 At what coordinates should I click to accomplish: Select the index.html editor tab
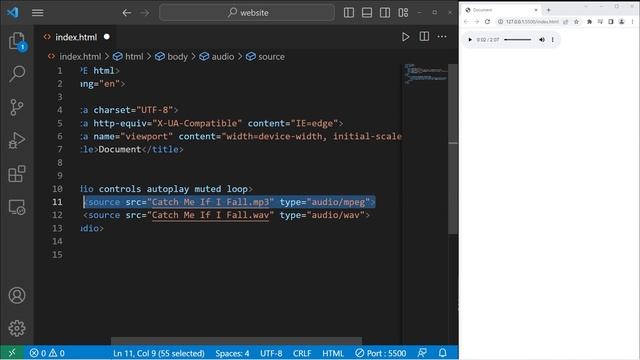76,37
